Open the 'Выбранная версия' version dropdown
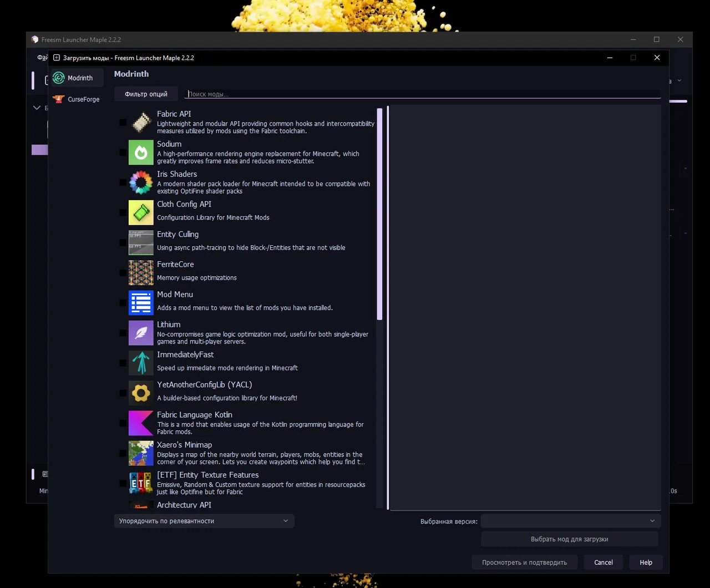 [x=571, y=521]
